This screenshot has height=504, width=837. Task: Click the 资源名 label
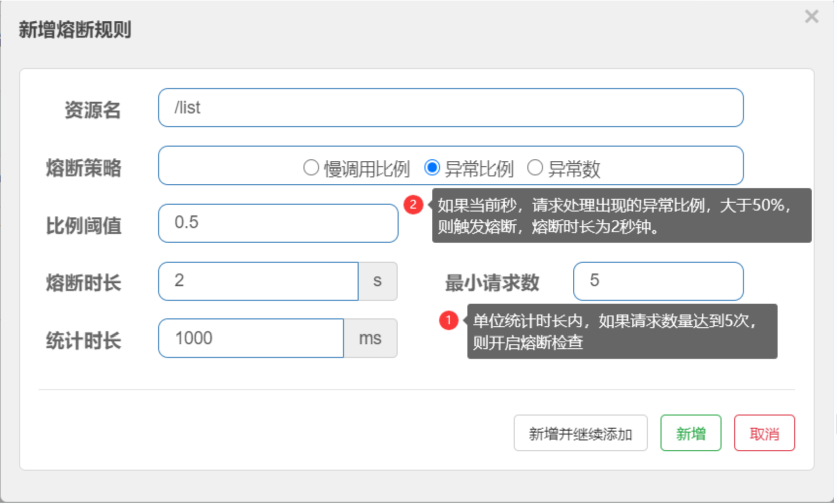(93, 110)
